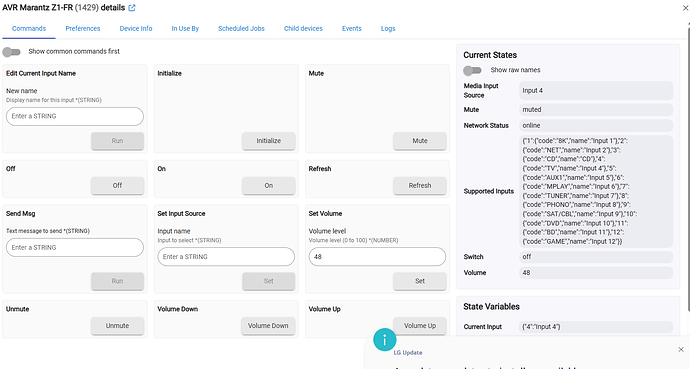This screenshot has height=369, width=690.
Task: Click the Current States heading
Action: 490,55
